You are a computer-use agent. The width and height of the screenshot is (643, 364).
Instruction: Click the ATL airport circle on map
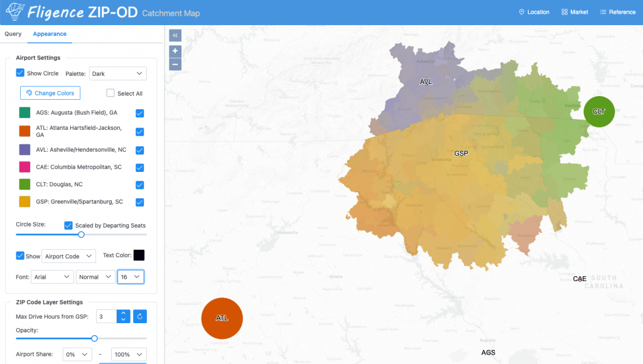pyautogui.click(x=222, y=318)
